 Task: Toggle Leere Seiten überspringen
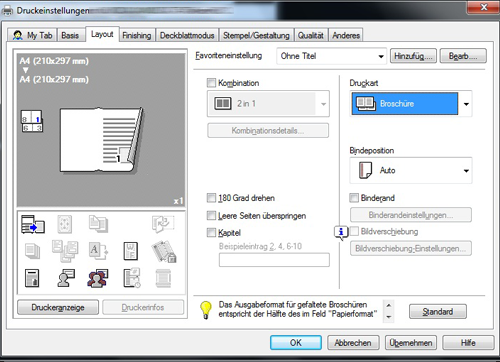click(x=211, y=216)
